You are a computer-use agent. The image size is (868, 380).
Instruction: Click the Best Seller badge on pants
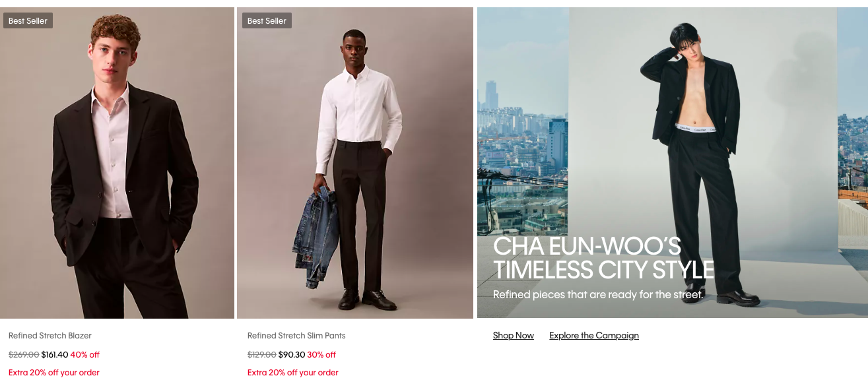click(267, 21)
